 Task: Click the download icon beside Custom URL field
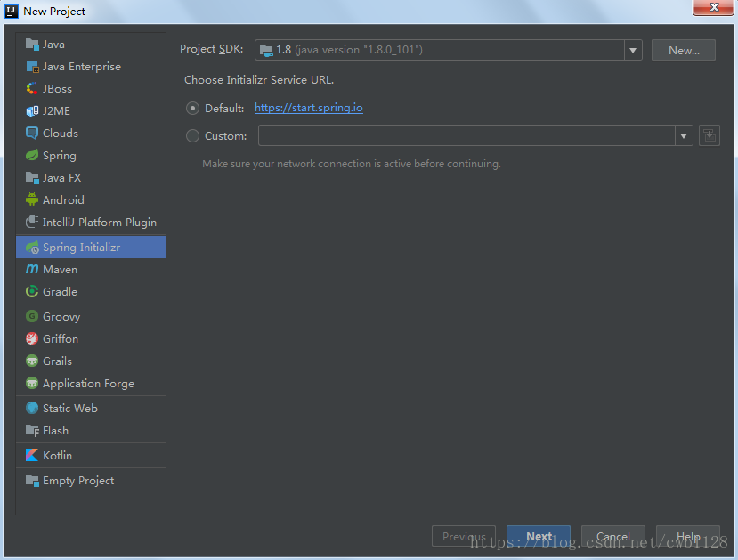coord(710,135)
